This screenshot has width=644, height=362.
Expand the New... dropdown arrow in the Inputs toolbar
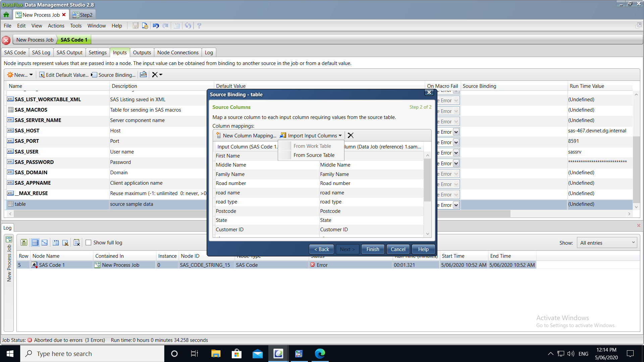[31, 75]
